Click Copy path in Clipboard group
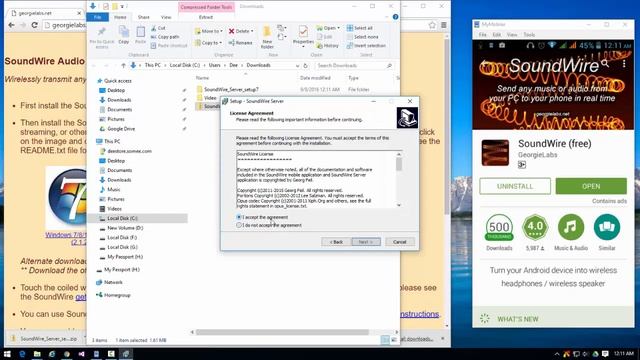Viewport: 640px width, 360px height. click(165, 37)
